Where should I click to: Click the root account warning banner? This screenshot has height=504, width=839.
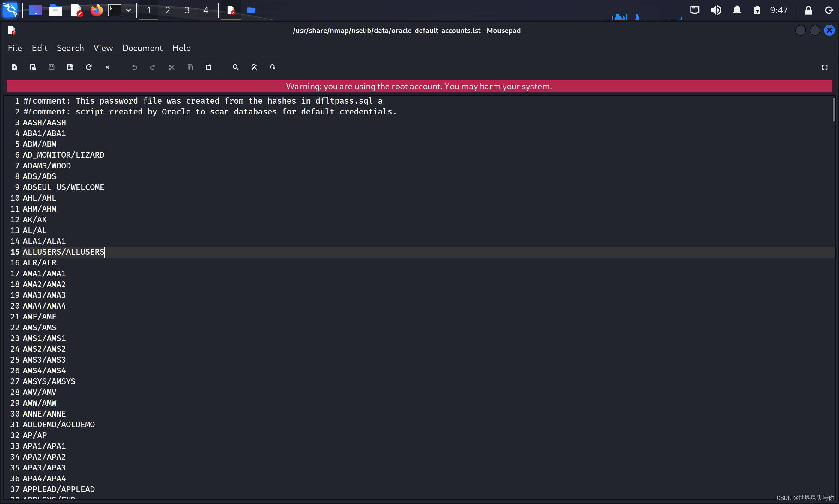[419, 86]
